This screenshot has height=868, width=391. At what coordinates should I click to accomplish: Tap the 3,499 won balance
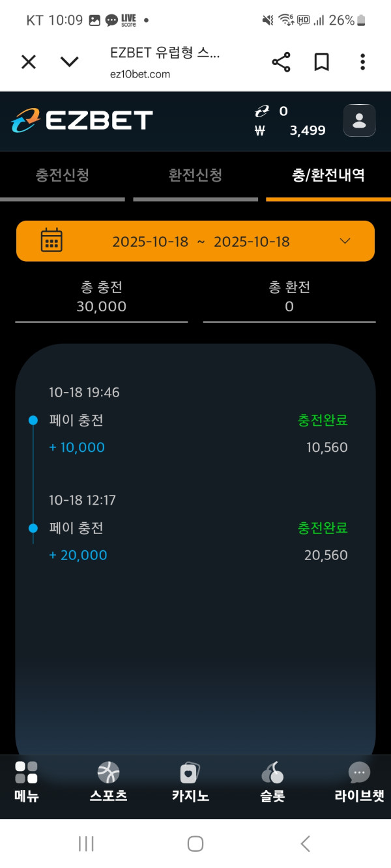pyautogui.click(x=307, y=130)
